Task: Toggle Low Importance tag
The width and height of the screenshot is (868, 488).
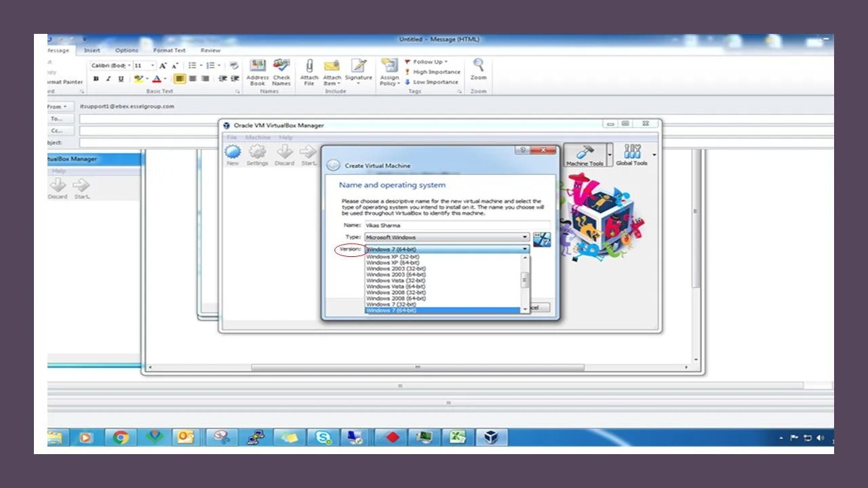Action: pyautogui.click(x=431, y=82)
